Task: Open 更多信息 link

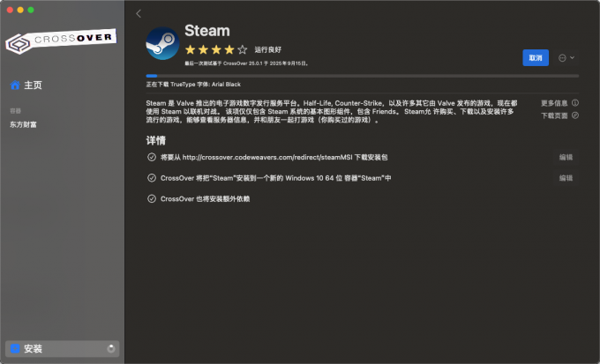Action: [554, 103]
